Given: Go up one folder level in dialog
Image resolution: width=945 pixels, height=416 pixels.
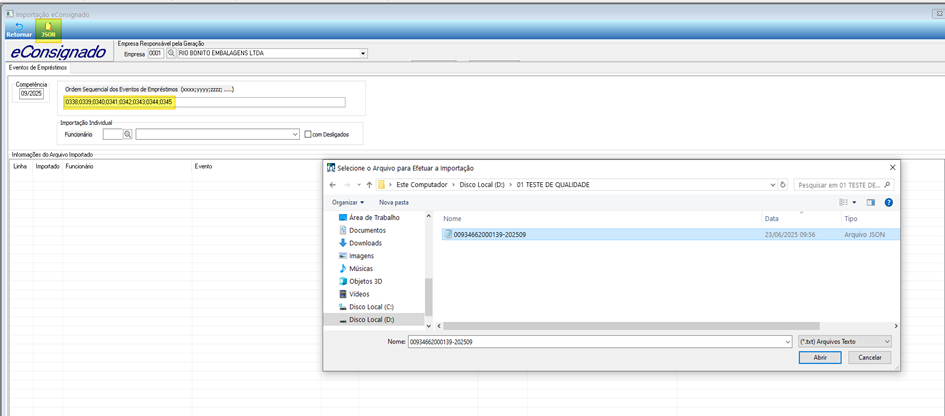Looking at the screenshot, I should pyautogui.click(x=369, y=185).
